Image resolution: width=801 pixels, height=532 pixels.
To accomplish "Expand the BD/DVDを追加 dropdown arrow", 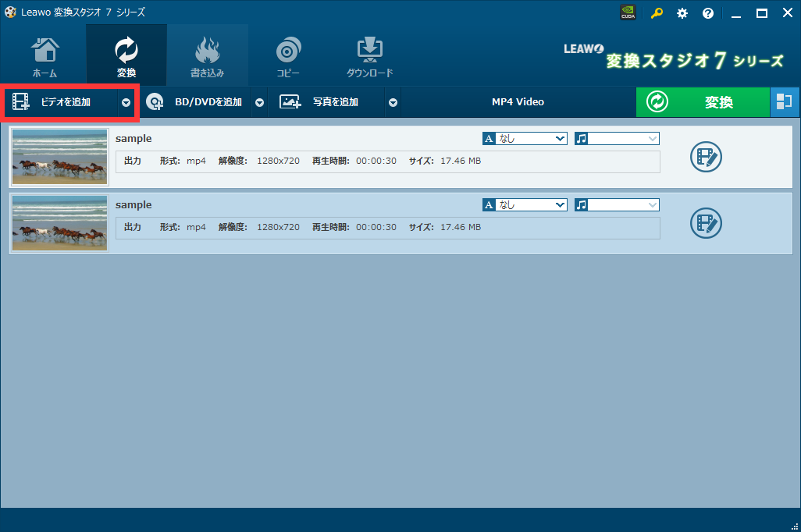I will pyautogui.click(x=259, y=102).
